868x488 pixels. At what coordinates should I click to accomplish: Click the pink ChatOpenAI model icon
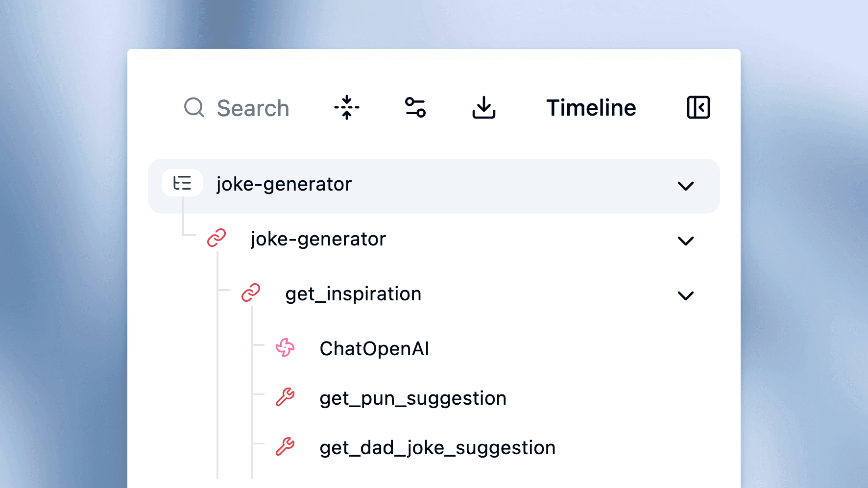(285, 348)
